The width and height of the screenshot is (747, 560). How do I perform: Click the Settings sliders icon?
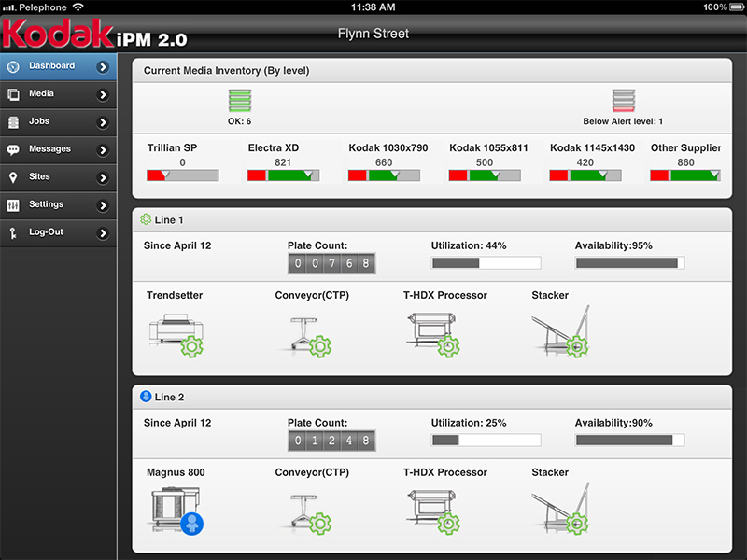pyautogui.click(x=13, y=205)
